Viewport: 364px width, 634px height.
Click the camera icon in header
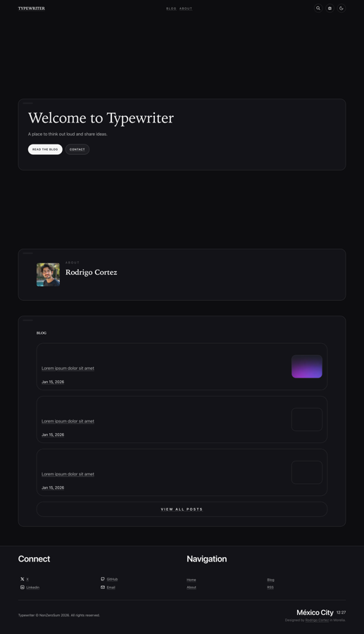(x=330, y=8)
